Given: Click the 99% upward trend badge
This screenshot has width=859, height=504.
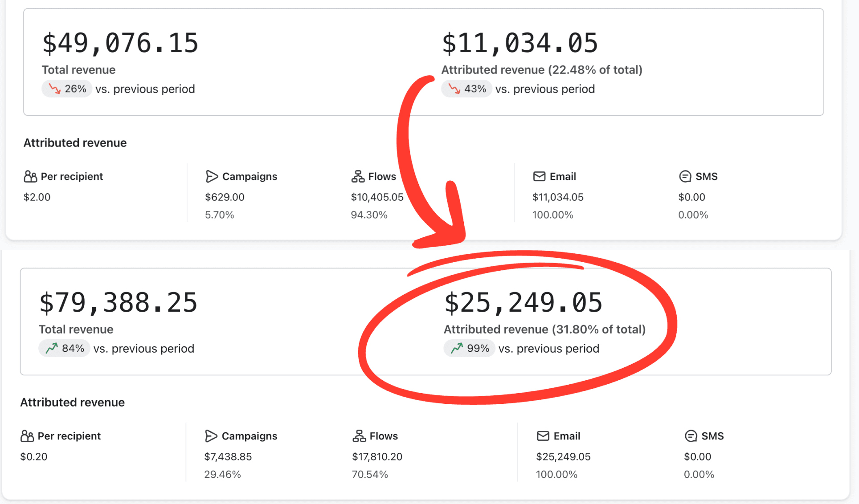Looking at the screenshot, I should (x=469, y=349).
